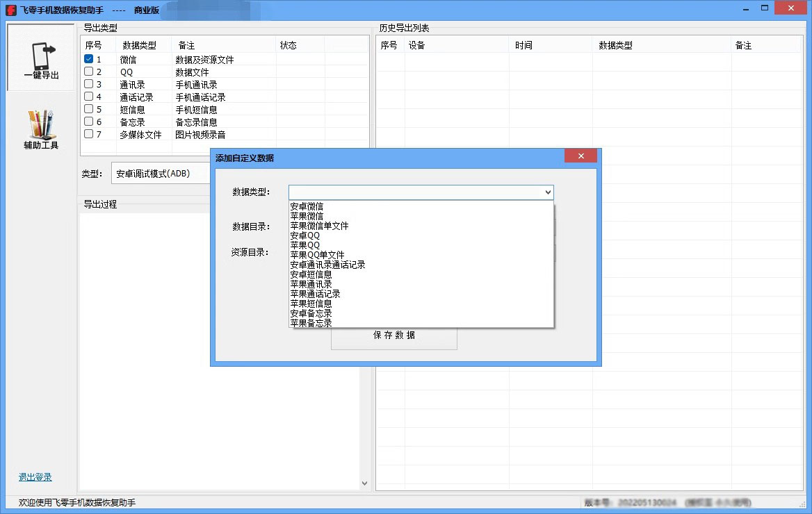This screenshot has width=812, height=514.
Task: Click the 一键导出 phone export icon
Action: coord(41,58)
